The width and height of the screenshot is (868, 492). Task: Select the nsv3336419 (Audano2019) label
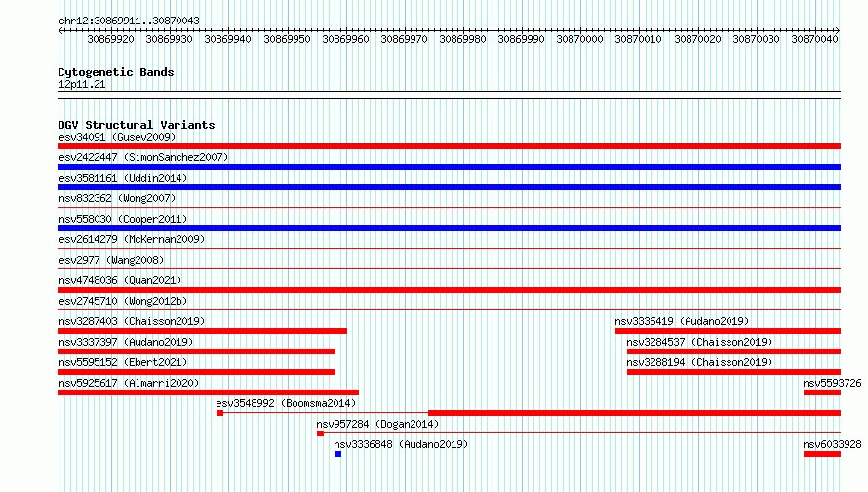point(682,321)
